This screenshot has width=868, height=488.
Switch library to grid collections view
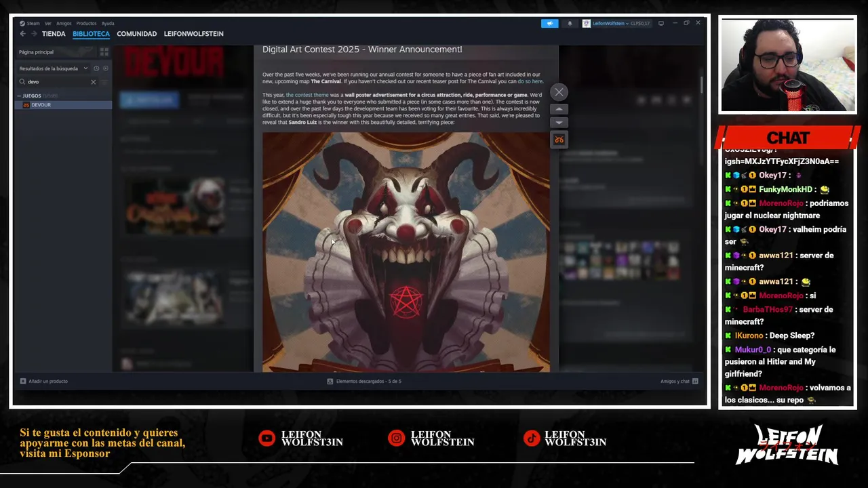coord(104,52)
